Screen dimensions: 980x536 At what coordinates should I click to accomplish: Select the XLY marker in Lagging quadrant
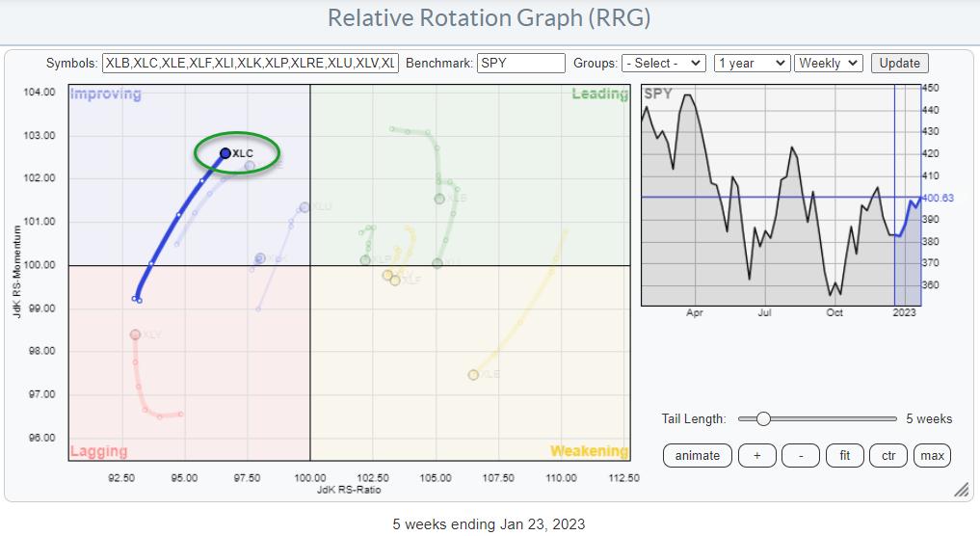pyautogui.click(x=136, y=335)
